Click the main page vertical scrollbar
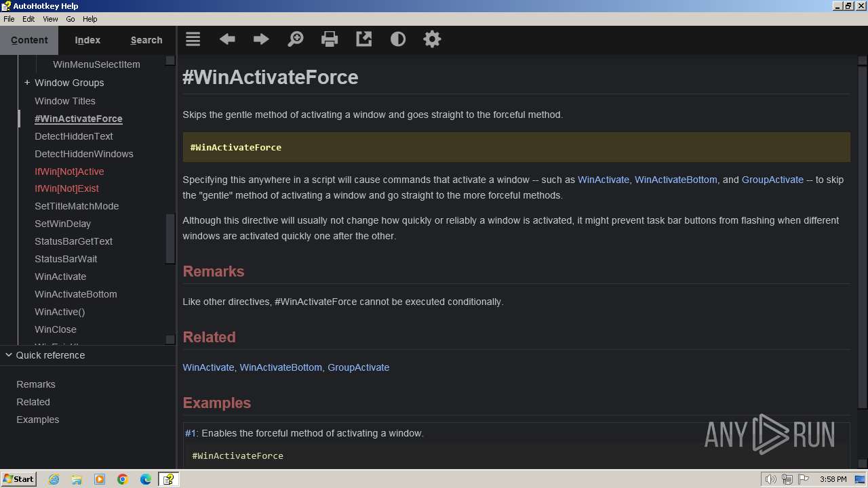Screen dimensions: 868x488 coord(863,237)
